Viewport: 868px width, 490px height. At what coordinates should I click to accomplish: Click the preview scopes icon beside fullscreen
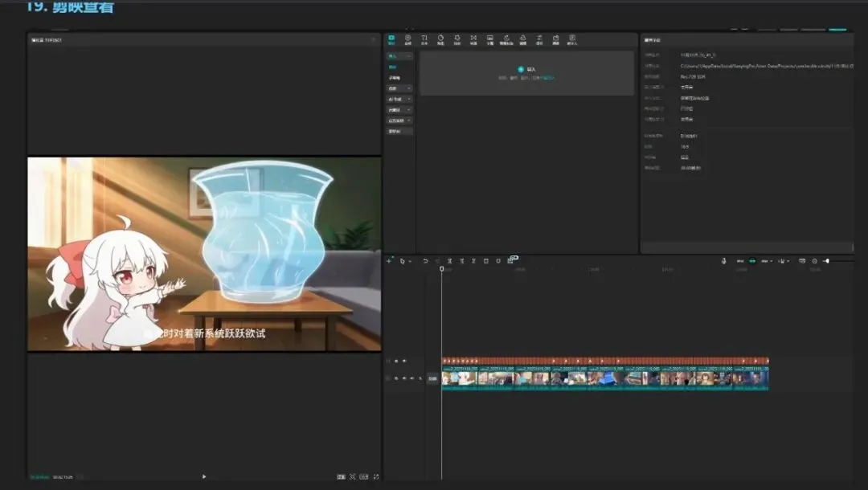(x=364, y=476)
